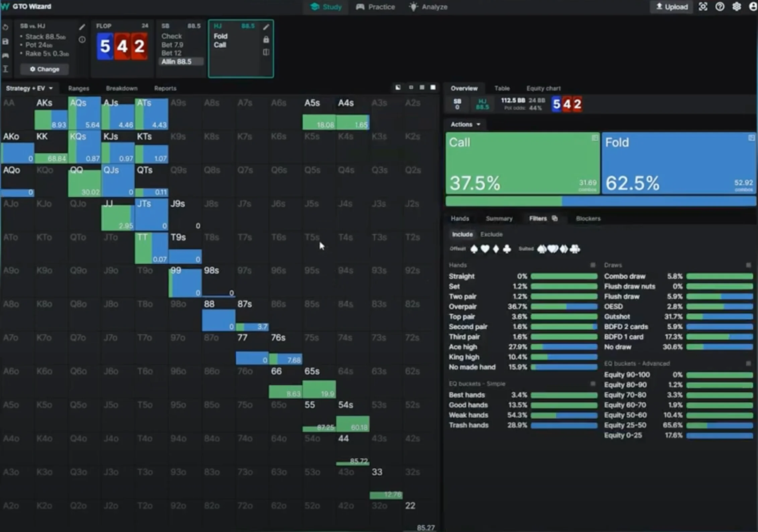The image size is (758, 532).
Task: Click the save disk icon in left sidebar
Action: coord(5,42)
